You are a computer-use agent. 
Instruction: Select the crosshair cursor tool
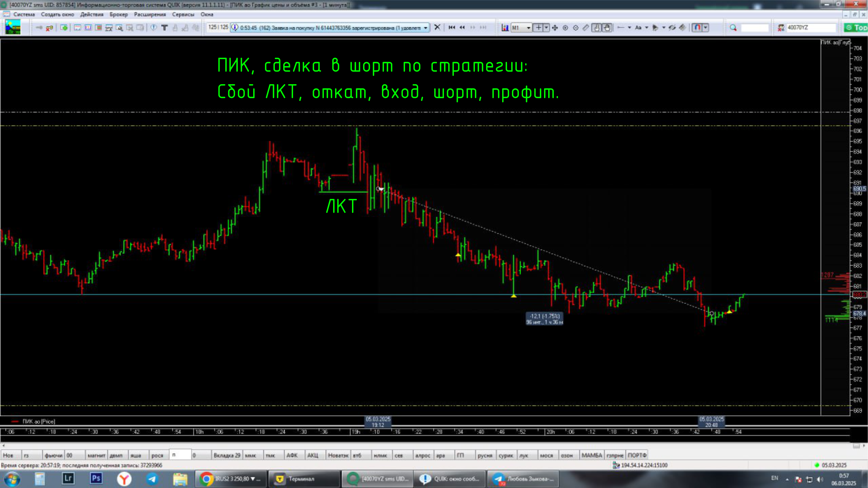point(538,28)
